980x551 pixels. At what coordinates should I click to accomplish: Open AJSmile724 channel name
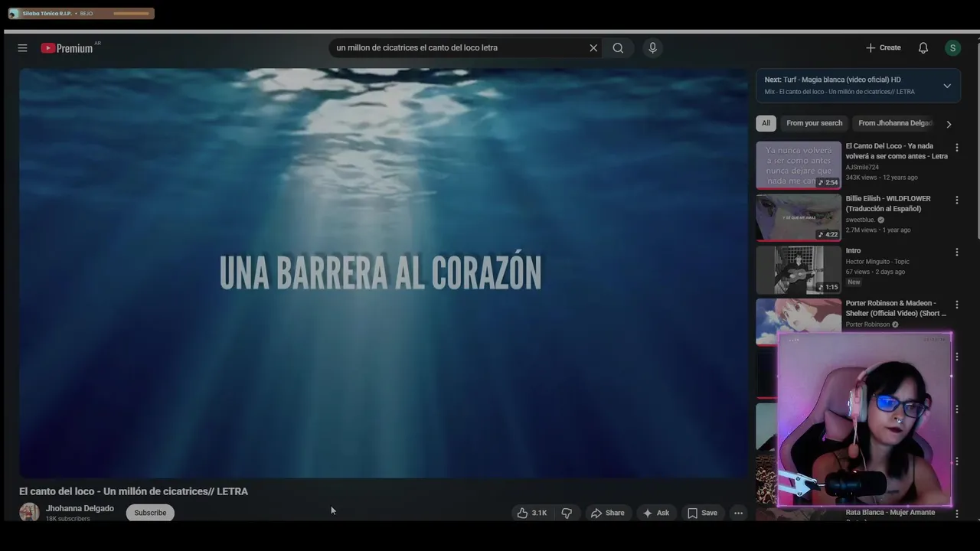(x=862, y=167)
